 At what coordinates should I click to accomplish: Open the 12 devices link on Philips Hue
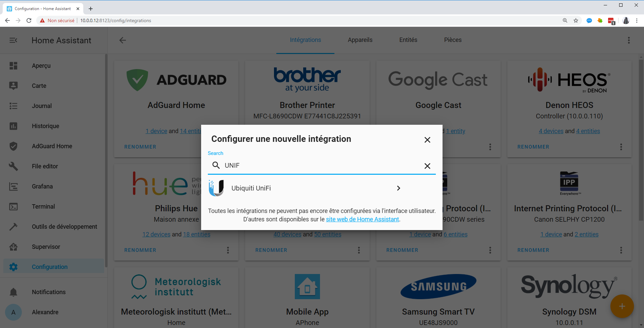click(x=156, y=234)
